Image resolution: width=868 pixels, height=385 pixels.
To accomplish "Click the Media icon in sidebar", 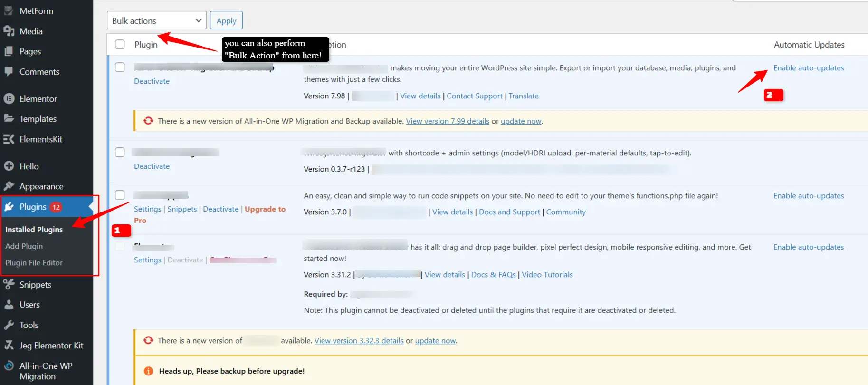I will (x=9, y=31).
